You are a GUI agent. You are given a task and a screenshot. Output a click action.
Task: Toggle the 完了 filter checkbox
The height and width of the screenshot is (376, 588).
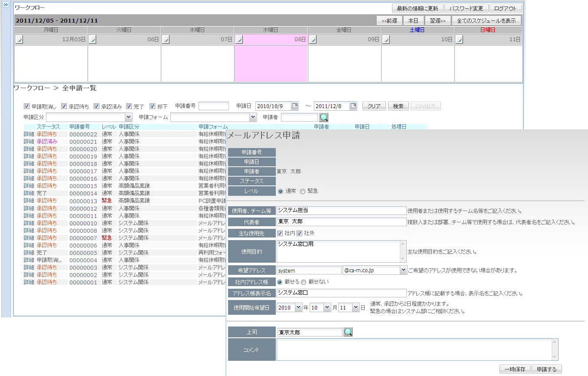129,106
